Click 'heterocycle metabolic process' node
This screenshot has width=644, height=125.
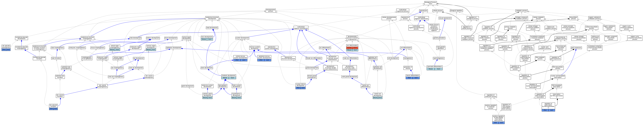(551, 28)
